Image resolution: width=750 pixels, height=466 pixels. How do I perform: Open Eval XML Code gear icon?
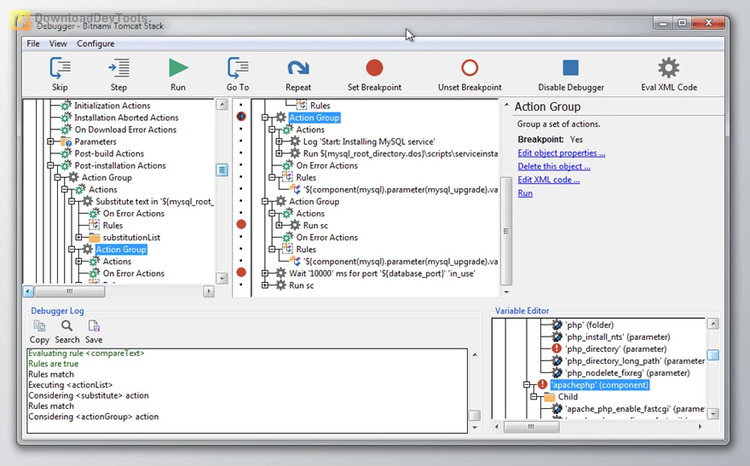pos(669,68)
